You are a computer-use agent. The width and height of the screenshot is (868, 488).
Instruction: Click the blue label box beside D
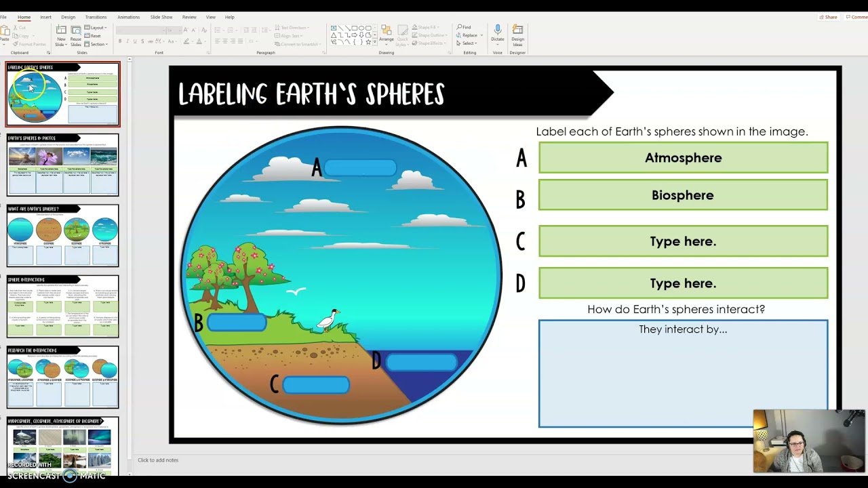point(421,362)
